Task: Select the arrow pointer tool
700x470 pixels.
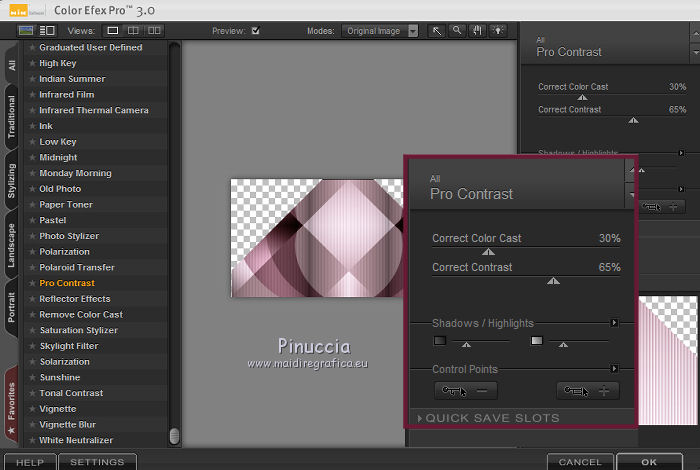Action: coord(437,31)
